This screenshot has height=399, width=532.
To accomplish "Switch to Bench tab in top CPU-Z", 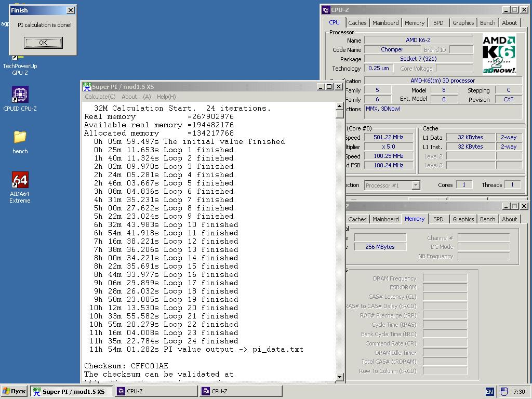I will pyautogui.click(x=487, y=23).
